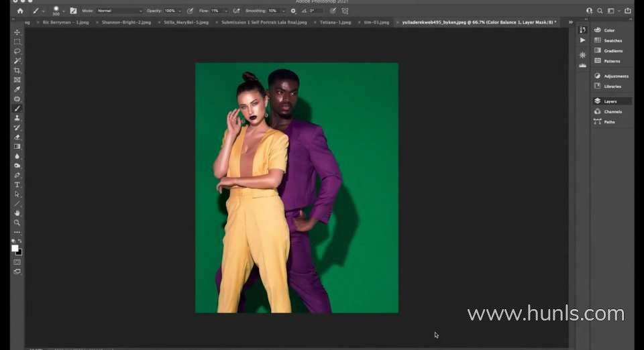Image resolution: width=644 pixels, height=350 pixels.
Task: Select the History Brush tool
Action: pos(17,127)
